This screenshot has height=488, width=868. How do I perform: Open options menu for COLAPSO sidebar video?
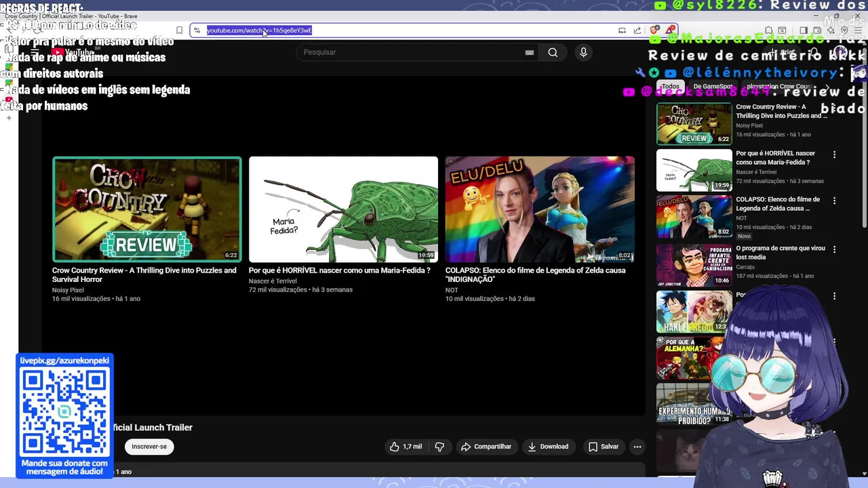point(834,201)
